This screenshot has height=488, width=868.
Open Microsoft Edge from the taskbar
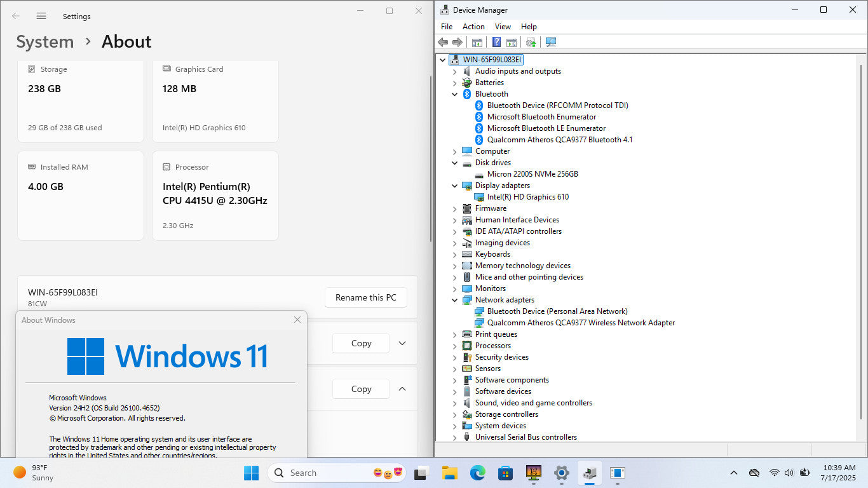point(477,473)
